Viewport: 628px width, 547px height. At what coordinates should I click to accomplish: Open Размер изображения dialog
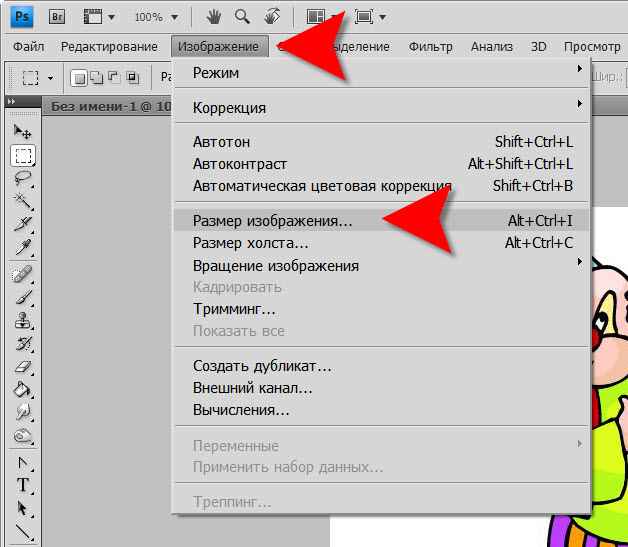click(x=382, y=221)
